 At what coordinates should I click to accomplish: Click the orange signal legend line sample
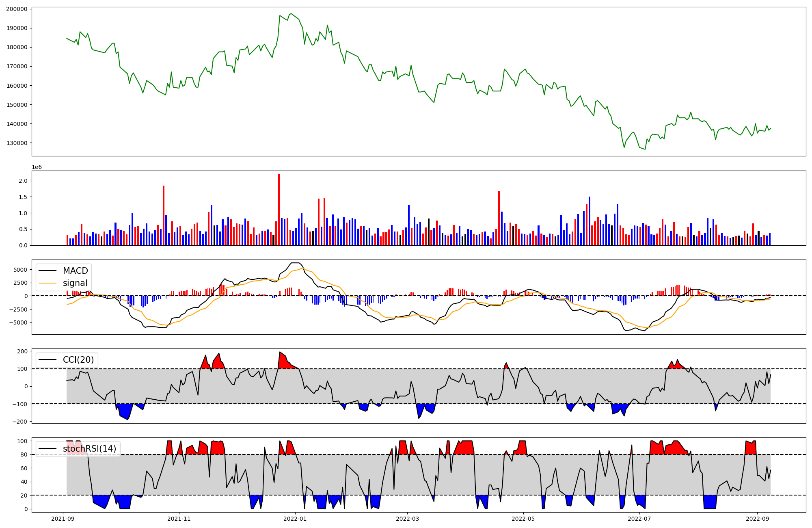click(x=48, y=283)
